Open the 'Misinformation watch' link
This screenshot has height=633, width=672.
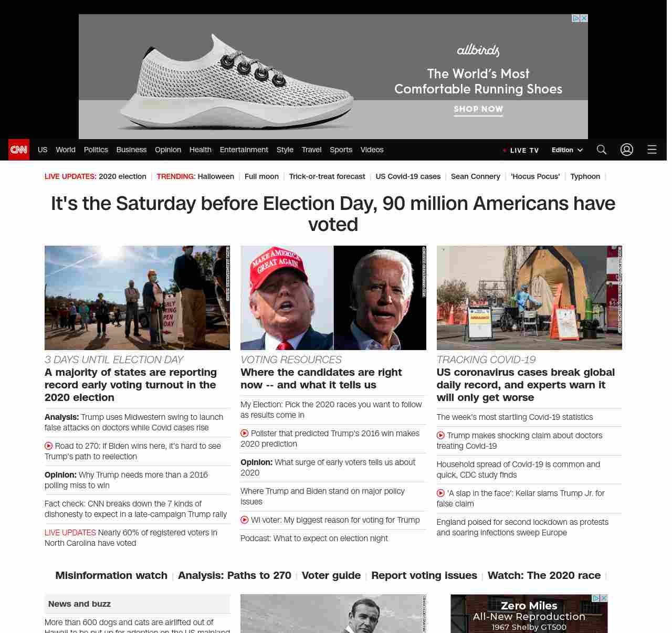(111, 575)
